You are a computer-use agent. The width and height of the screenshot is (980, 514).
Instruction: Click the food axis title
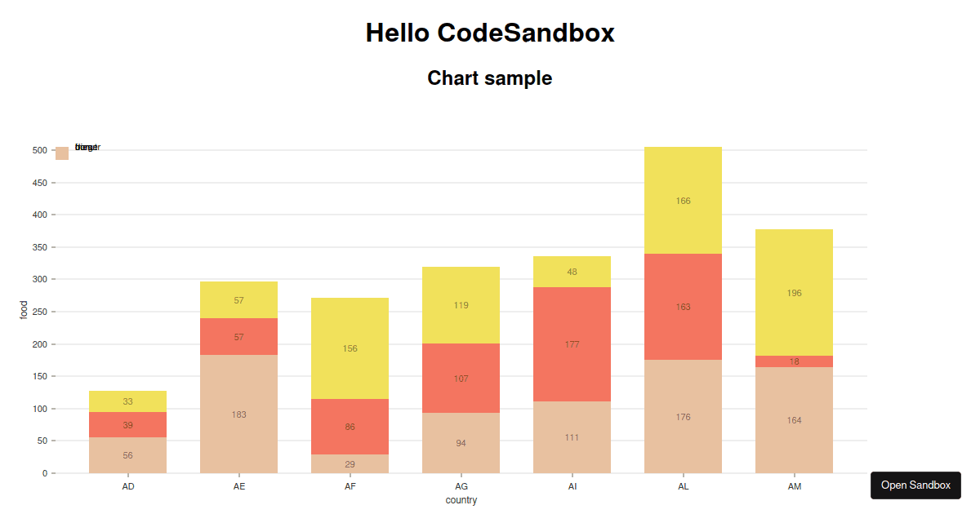(x=22, y=310)
